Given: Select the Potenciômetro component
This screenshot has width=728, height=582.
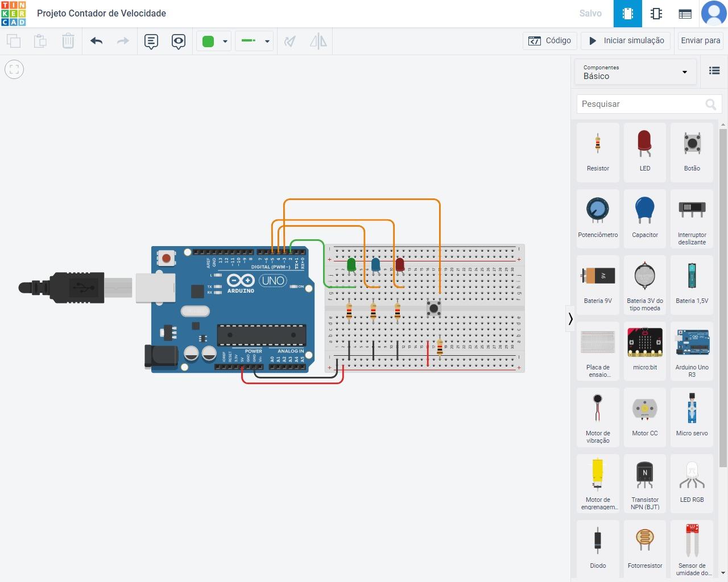Looking at the screenshot, I should pyautogui.click(x=598, y=218).
